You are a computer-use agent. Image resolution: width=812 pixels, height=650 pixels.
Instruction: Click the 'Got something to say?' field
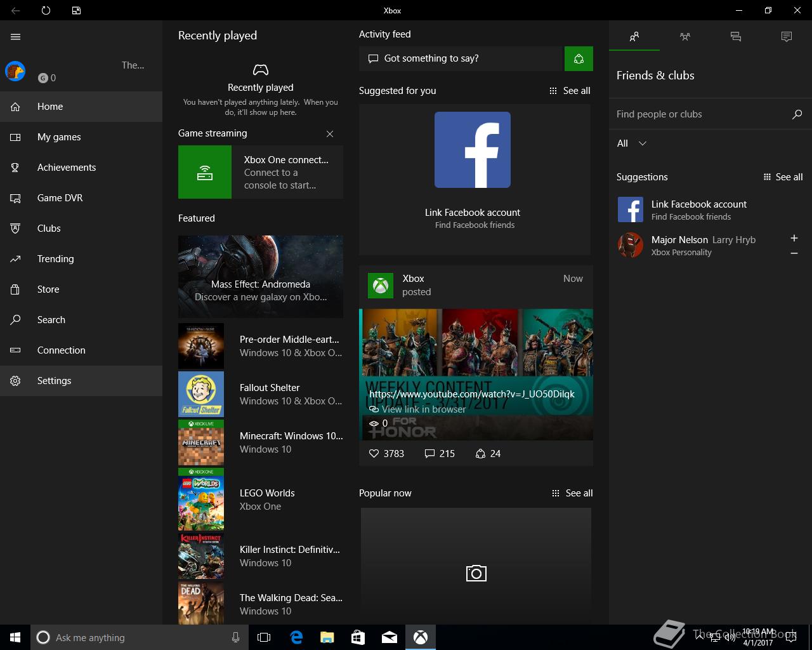coord(462,58)
